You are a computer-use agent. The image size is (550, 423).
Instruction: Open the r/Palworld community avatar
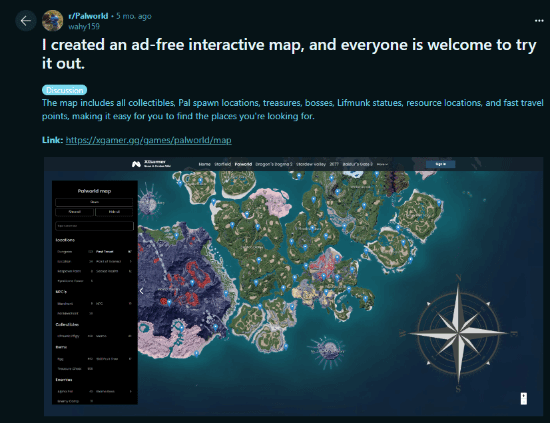[53, 21]
